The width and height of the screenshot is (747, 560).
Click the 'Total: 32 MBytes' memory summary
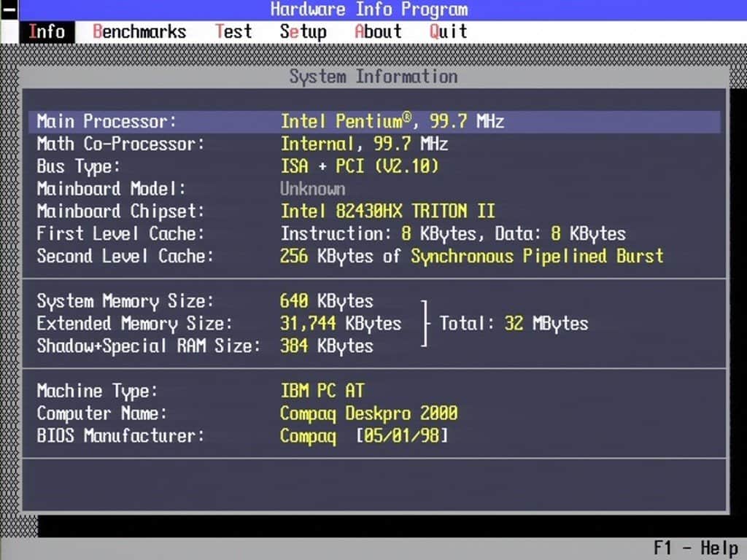514,324
